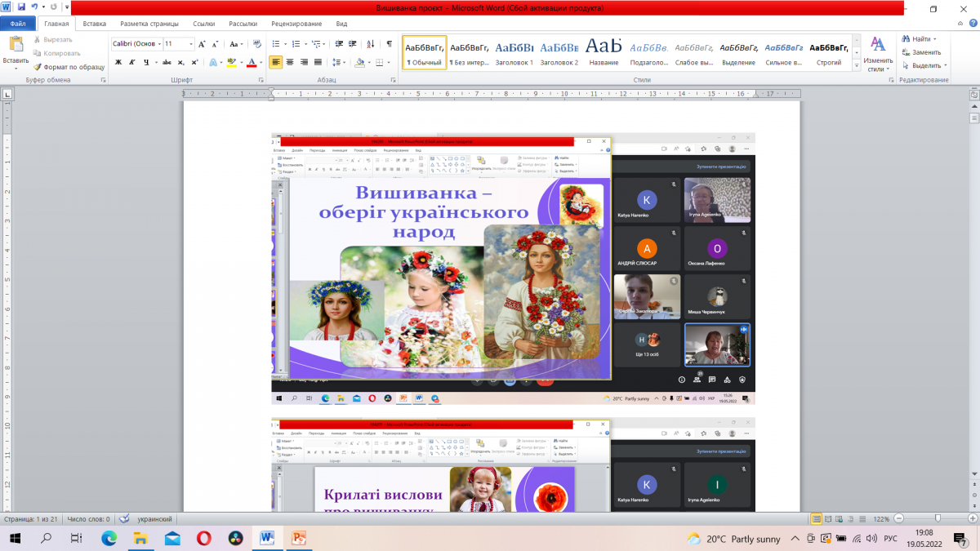Switch to the Рецензирование tab

(x=296, y=24)
